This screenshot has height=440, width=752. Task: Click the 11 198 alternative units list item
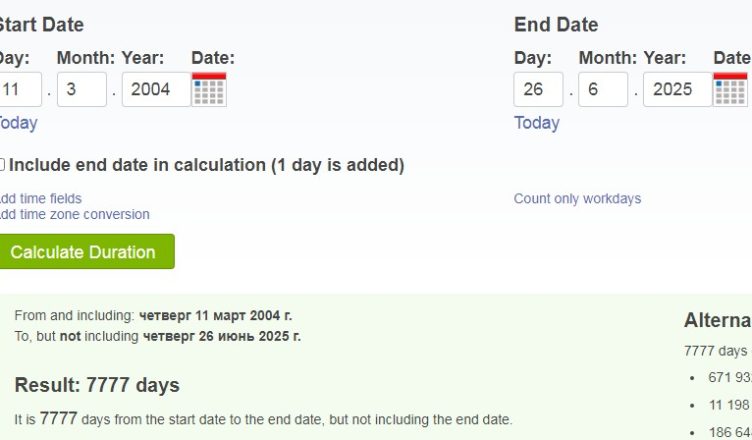pyautogui.click(x=729, y=405)
